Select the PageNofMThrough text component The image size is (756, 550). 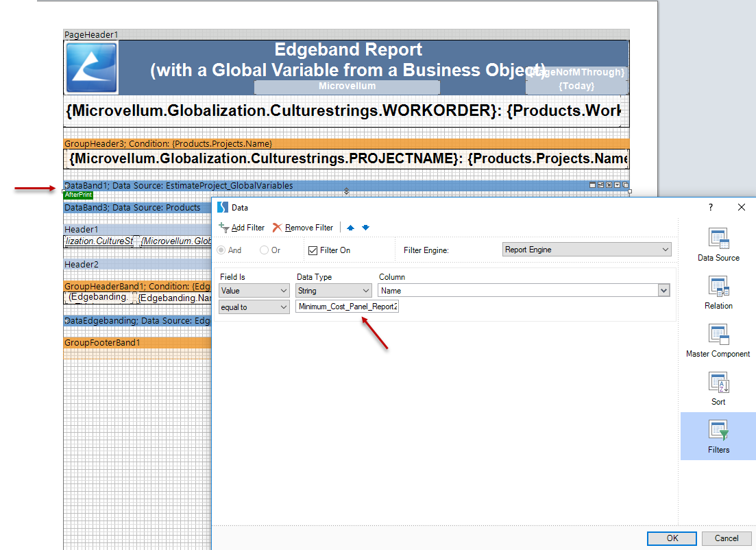(x=576, y=73)
